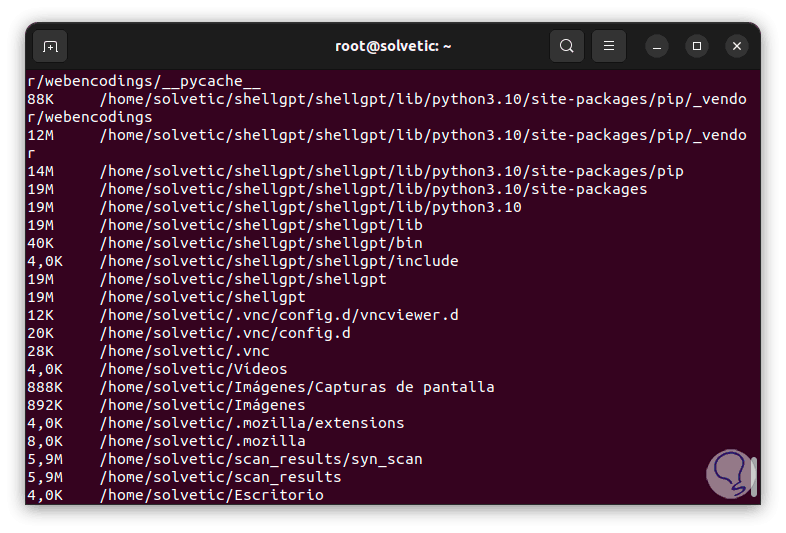The width and height of the screenshot is (786, 533).
Task: Open a new terminal tab
Action: tap(50, 46)
